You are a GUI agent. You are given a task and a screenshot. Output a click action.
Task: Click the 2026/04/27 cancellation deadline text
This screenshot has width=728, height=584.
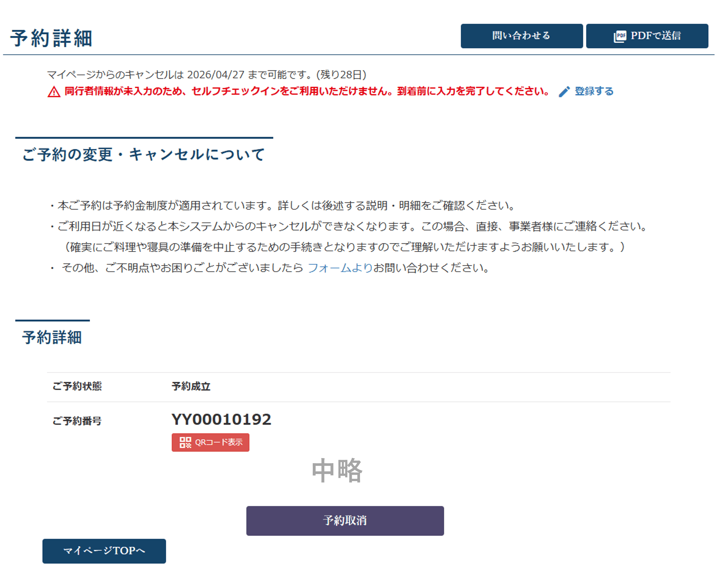[x=215, y=75]
